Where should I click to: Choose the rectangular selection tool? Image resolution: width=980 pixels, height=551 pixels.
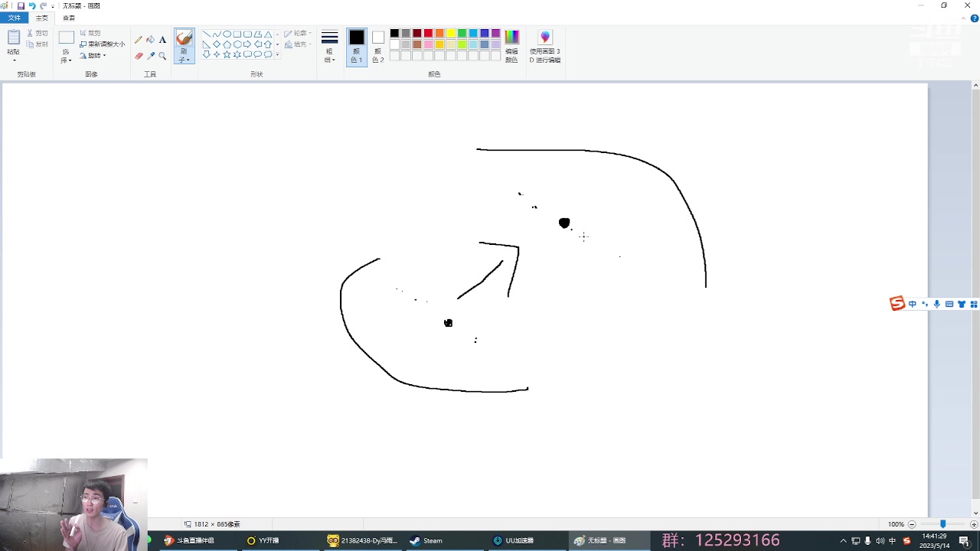pyautogui.click(x=66, y=37)
